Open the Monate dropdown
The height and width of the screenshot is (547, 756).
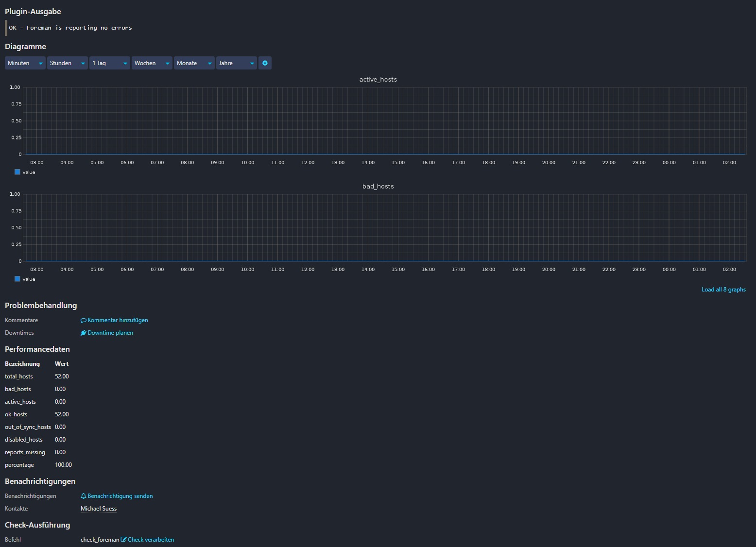[194, 63]
